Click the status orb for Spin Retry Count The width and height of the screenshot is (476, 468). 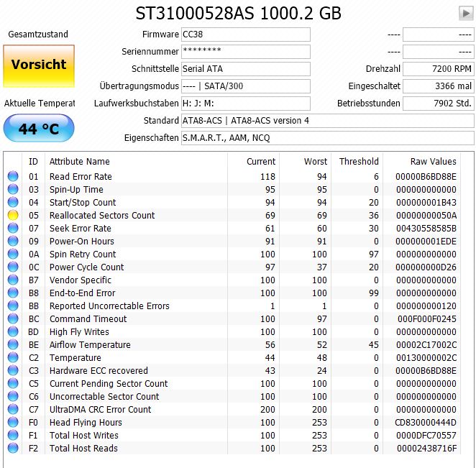pos(13,254)
